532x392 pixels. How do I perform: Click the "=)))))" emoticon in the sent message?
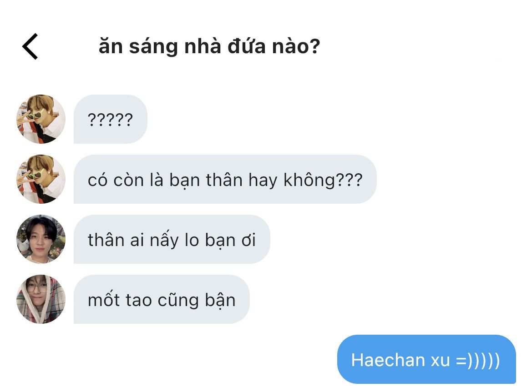pyautogui.click(x=478, y=360)
